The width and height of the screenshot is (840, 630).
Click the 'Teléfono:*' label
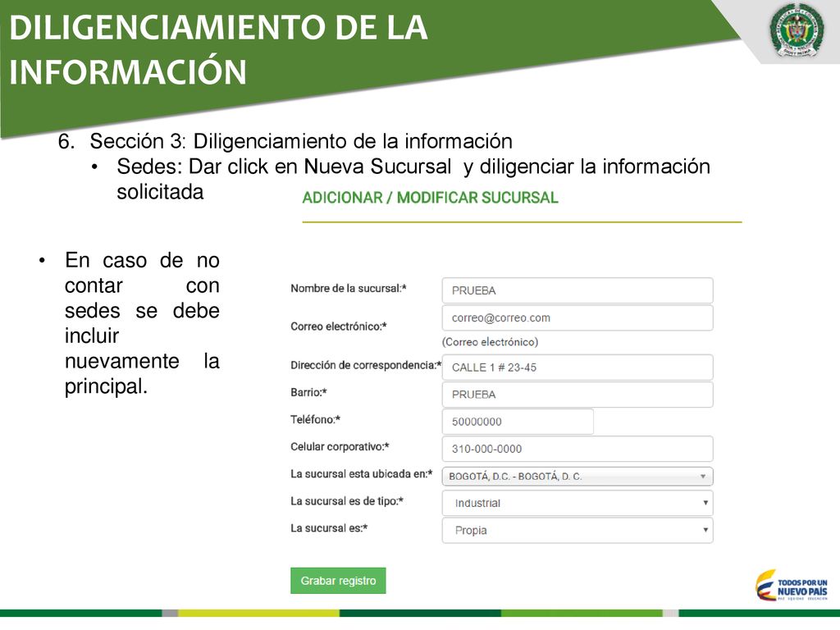[x=315, y=419]
